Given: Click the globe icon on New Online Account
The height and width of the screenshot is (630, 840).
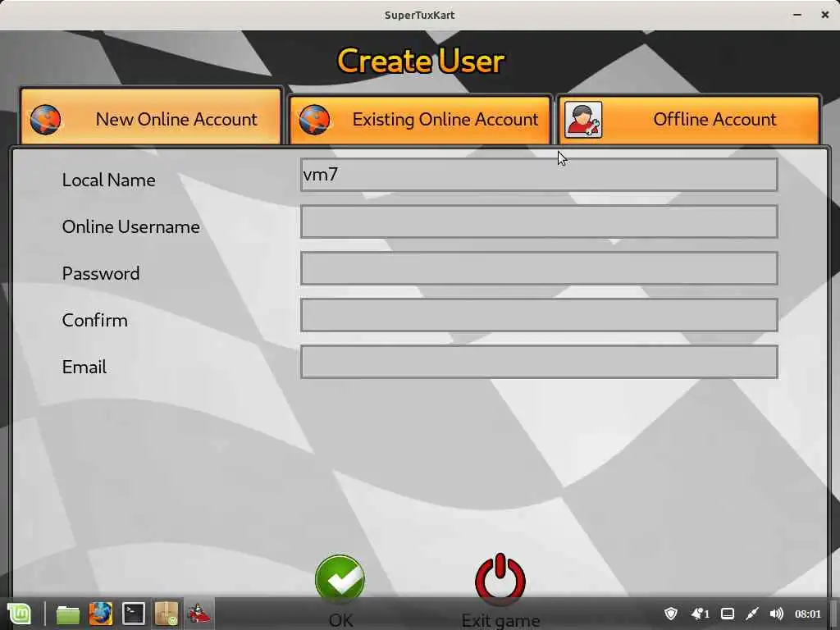Looking at the screenshot, I should pos(46,120).
